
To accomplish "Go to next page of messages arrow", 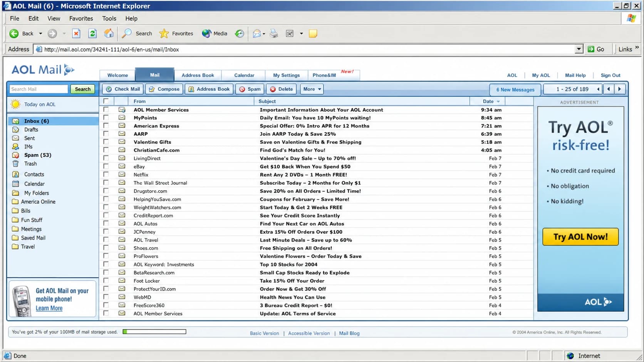I will [619, 89].
